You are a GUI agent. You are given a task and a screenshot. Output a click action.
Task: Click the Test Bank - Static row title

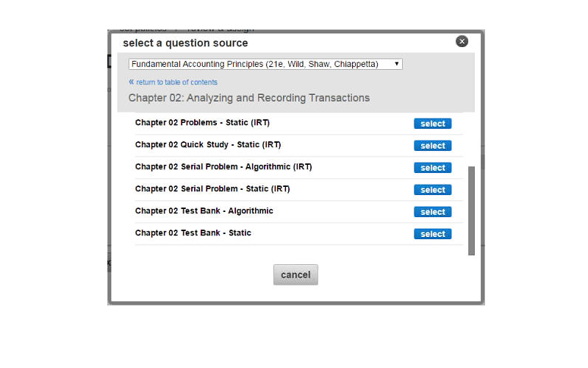[x=193, y=233]
